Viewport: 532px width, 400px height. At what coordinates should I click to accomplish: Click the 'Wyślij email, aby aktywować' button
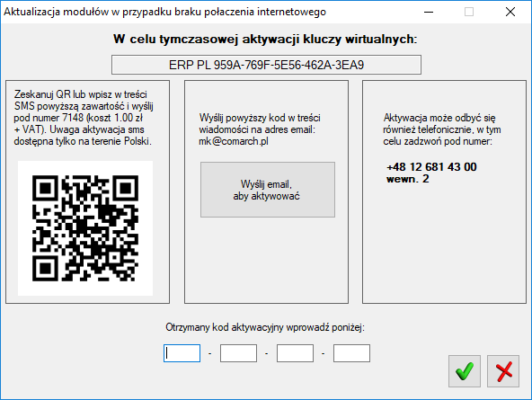(268, 190)
